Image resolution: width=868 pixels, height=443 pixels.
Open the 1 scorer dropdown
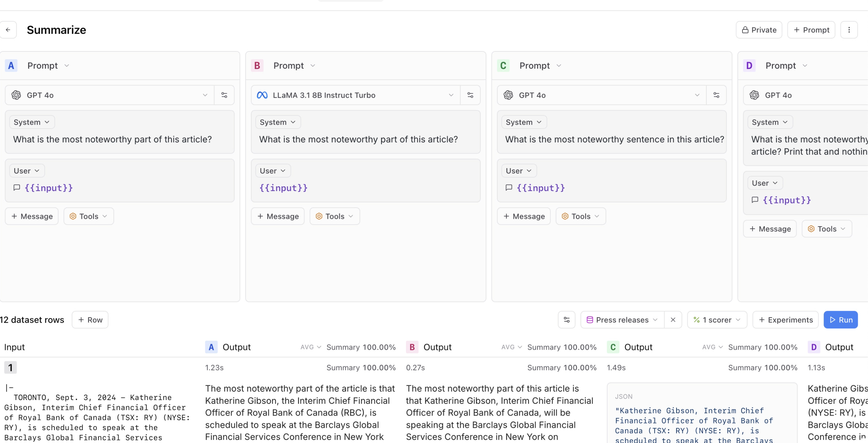click(717, 320)
